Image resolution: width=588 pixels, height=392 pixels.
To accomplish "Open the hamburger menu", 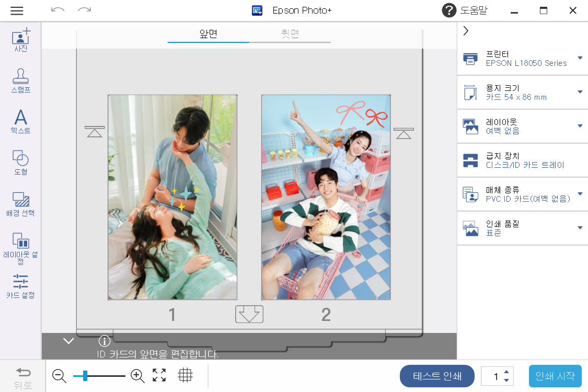I will click(17, 10).
